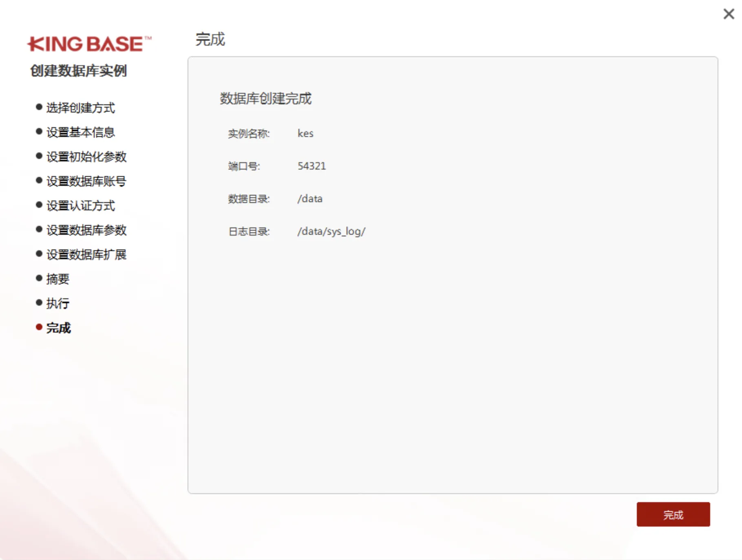Click the bullet icon beside 设置数据库扩展
Screen dimensions: 742x560
(38, 254)
